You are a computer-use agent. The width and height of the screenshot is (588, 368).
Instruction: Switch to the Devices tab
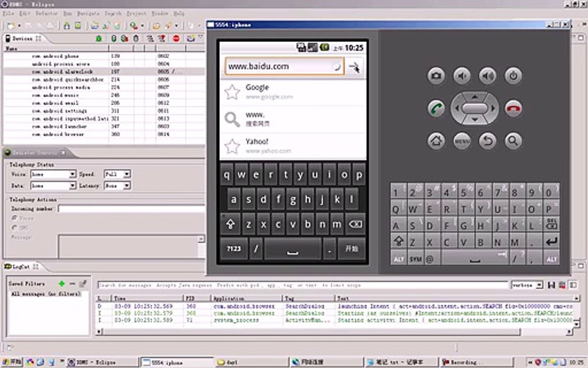(x=22, y=38)
